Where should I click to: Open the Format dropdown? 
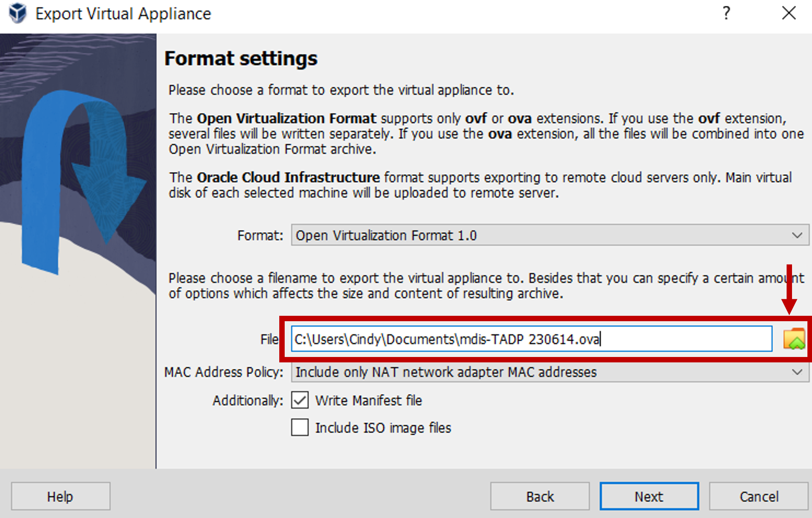point(549,235)
